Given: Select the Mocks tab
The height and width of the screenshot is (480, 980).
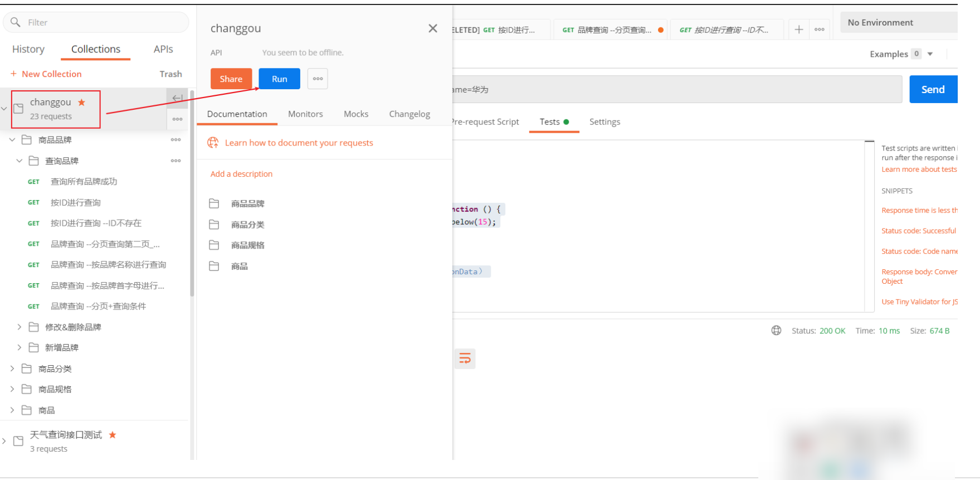Looking at the screenshot, I should pos(356,114).
